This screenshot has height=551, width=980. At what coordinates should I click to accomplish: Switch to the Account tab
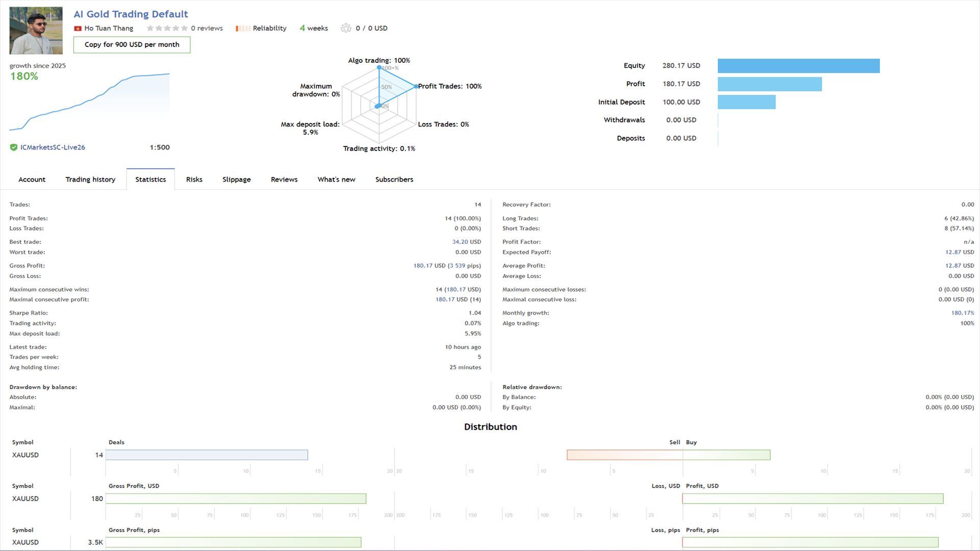click(x=32, y=180)
